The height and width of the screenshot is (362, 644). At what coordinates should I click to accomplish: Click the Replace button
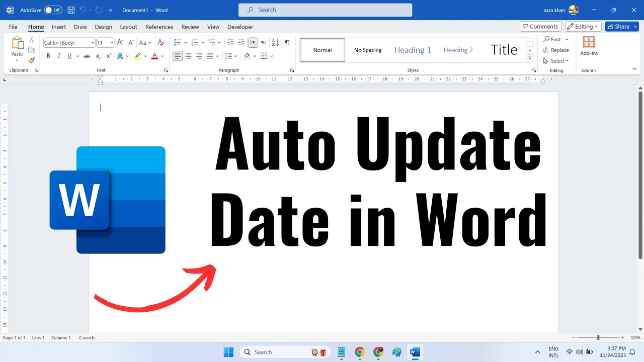pos(555,50)
